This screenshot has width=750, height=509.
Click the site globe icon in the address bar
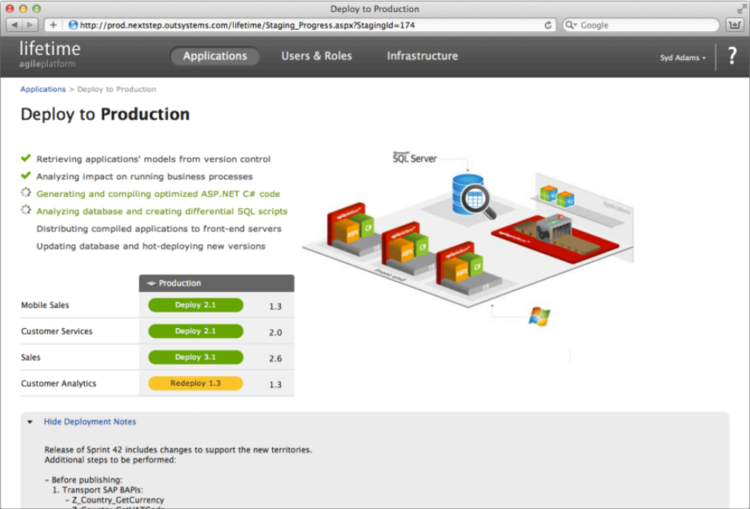(x=73, y=25)
